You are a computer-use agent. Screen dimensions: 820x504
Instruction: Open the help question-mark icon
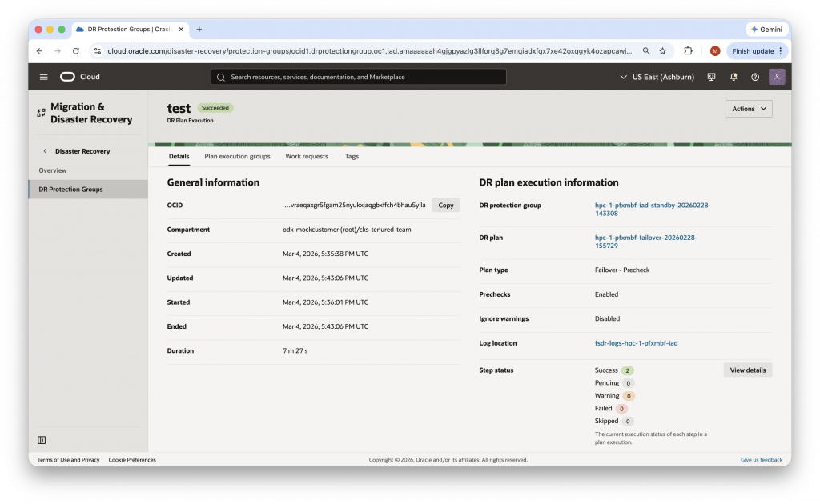754,77
